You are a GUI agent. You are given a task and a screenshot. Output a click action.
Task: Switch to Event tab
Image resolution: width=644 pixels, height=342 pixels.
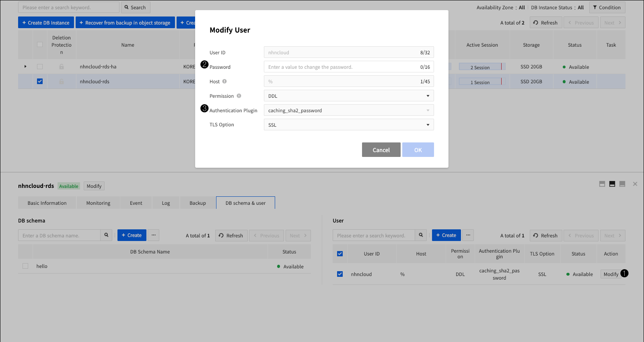point(136,203)
